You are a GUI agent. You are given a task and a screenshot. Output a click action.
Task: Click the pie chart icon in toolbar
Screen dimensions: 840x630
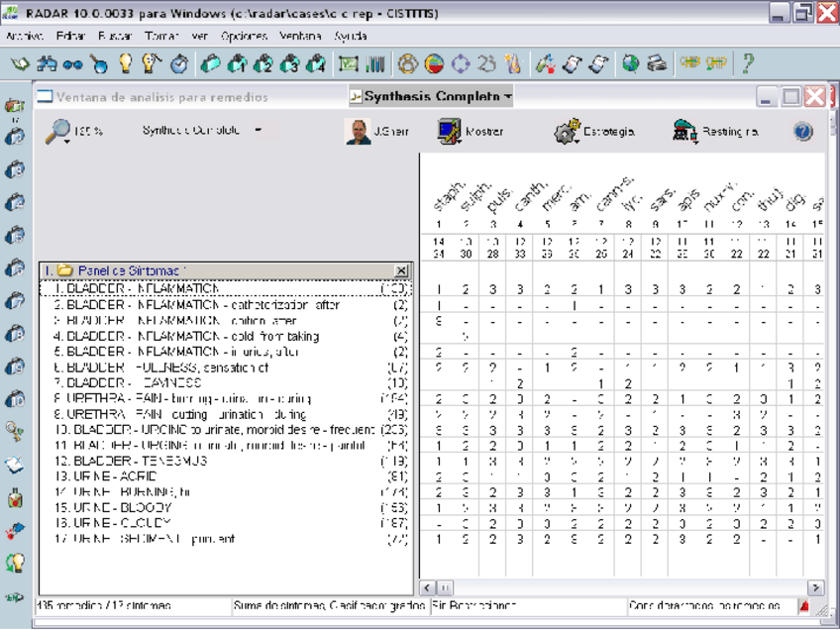click(434, 63)
